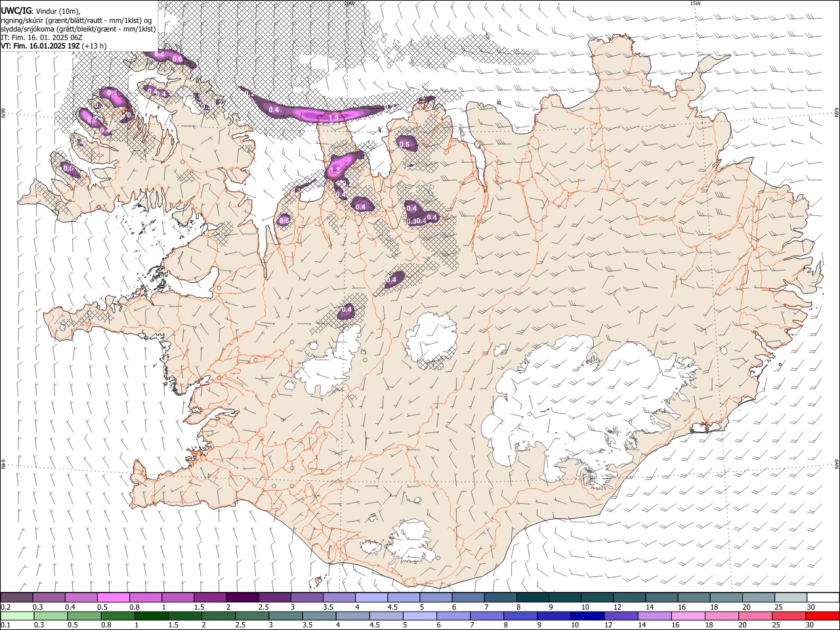The image size is (840, 630).
Task: Click upper legend swatch between 18 and 20
Action: pyautogui.click(x=725, y=597)
